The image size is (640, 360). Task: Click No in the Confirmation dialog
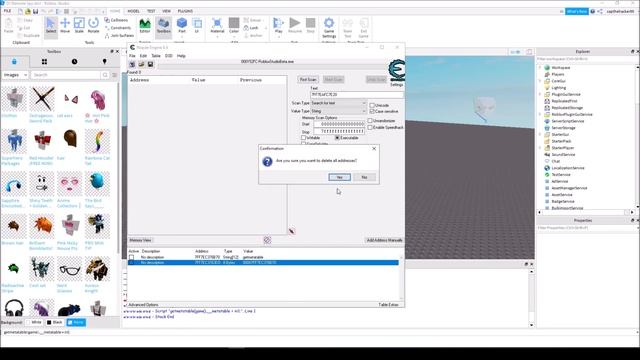364,177
